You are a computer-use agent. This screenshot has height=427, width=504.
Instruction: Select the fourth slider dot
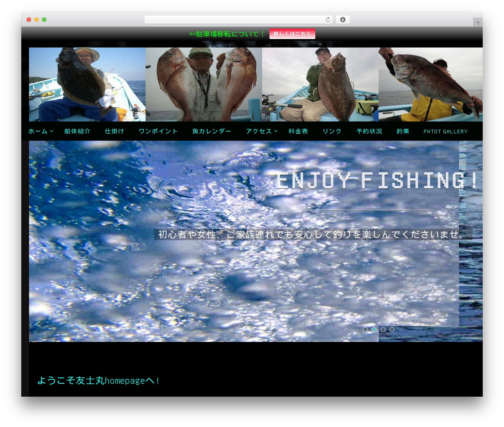click(x=392, y=329)
